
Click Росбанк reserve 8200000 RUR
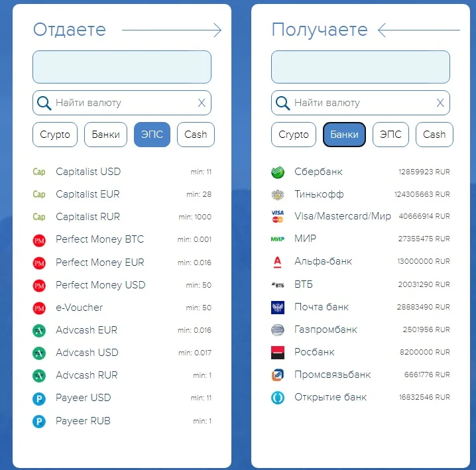click(x=425, y=352)
